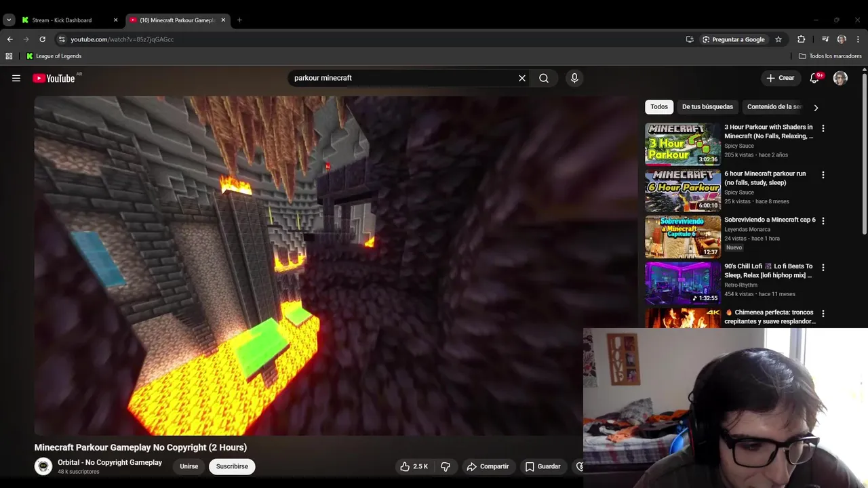Image resolution: width=868 pixels, height=488 pixels.
Task: Reload the current page
Action: coord(42,39)
